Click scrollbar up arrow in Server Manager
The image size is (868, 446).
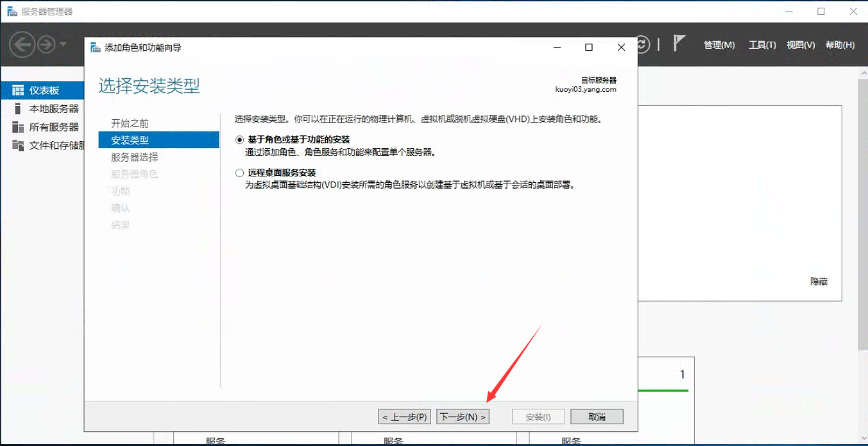click(x=862, y=73)
